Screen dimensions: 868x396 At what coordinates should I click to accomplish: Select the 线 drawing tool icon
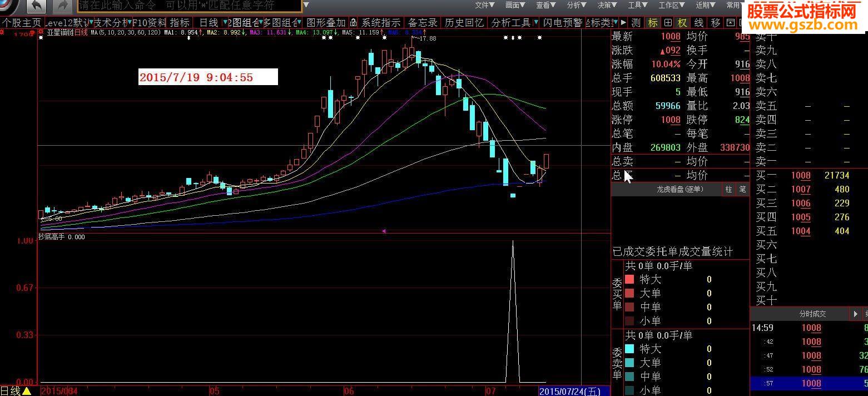click(x=699, y=23)
